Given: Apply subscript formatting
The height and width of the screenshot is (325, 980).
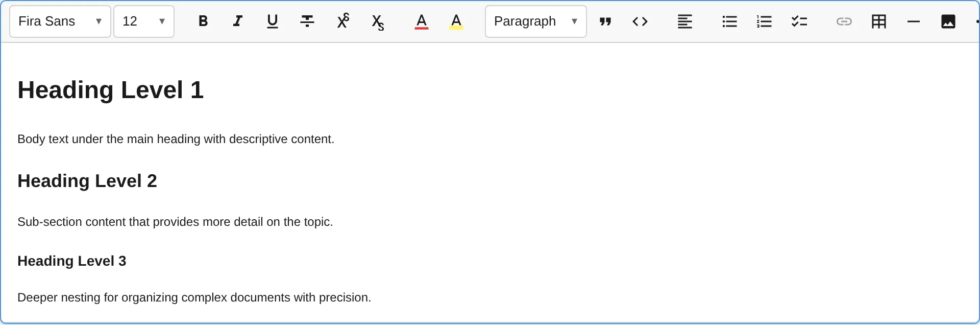Looking at the screenshot, I should click(x=378, y=21).
